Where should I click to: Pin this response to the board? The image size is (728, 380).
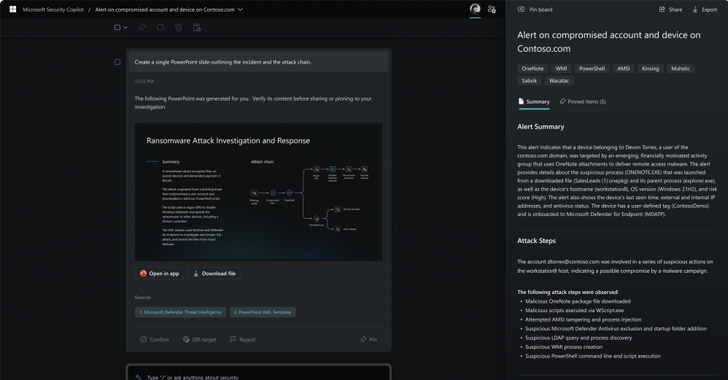click(x=369, y=340)
